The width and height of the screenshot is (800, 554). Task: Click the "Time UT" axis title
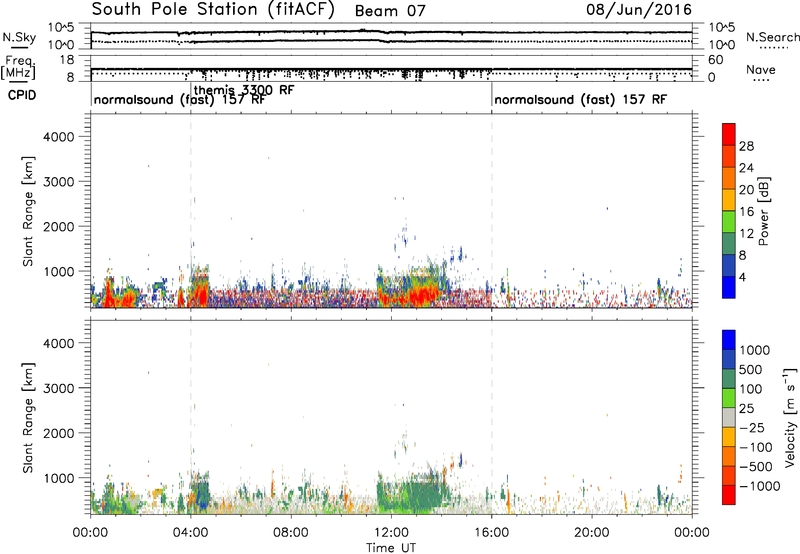[x=391, y=547]
